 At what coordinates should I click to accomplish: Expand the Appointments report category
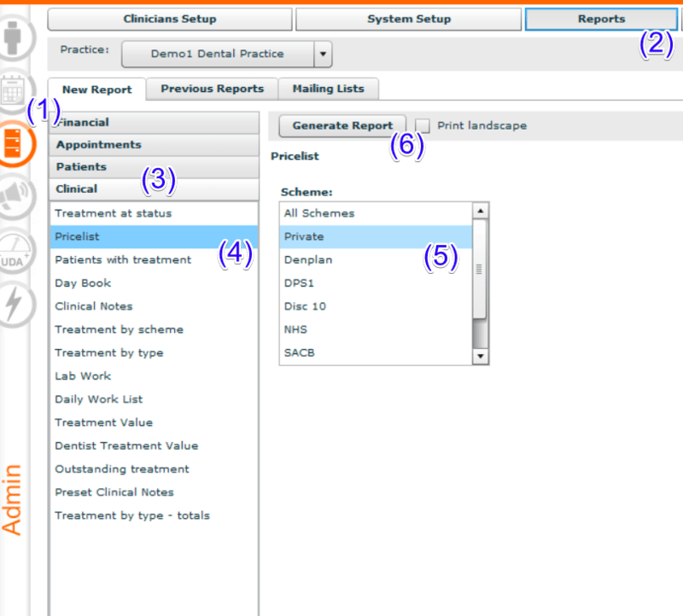point(154,145)
